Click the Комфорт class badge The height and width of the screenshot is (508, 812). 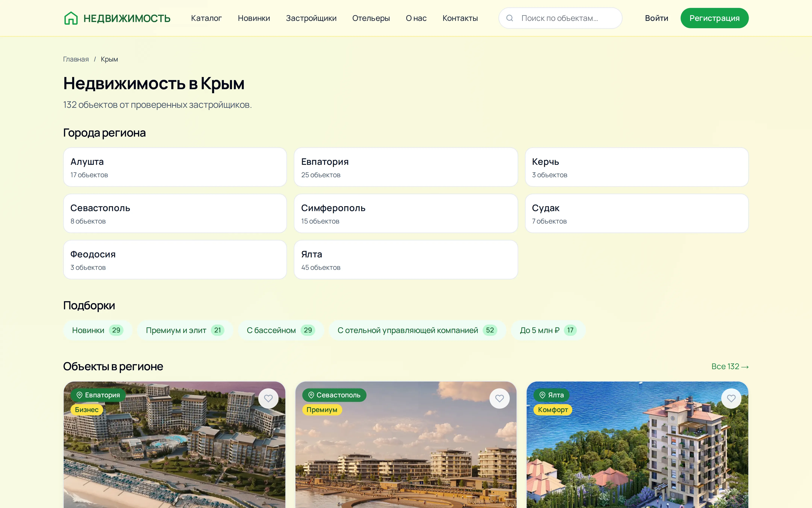553,410
